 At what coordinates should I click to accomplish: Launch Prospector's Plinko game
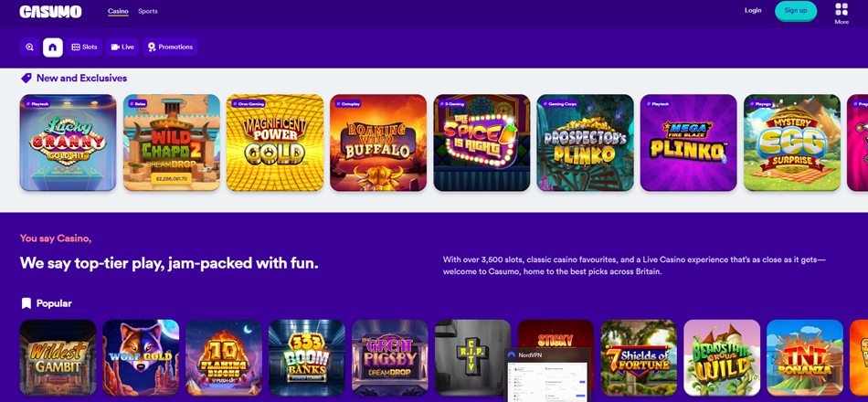pos(585,143)
